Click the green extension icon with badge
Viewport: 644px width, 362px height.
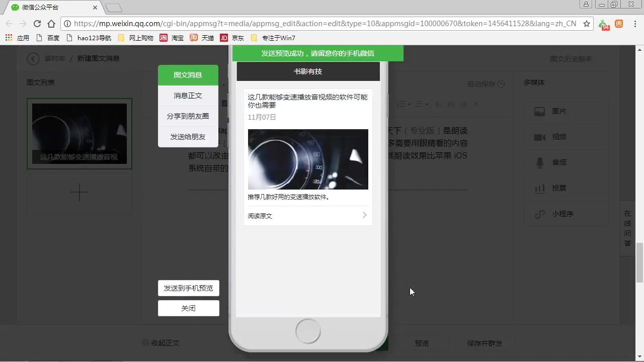pos(604,24)
